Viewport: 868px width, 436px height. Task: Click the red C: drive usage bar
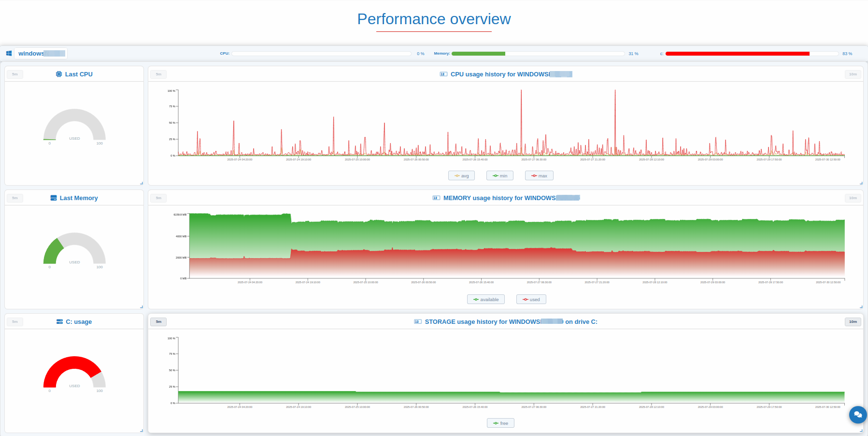(737, 54)
